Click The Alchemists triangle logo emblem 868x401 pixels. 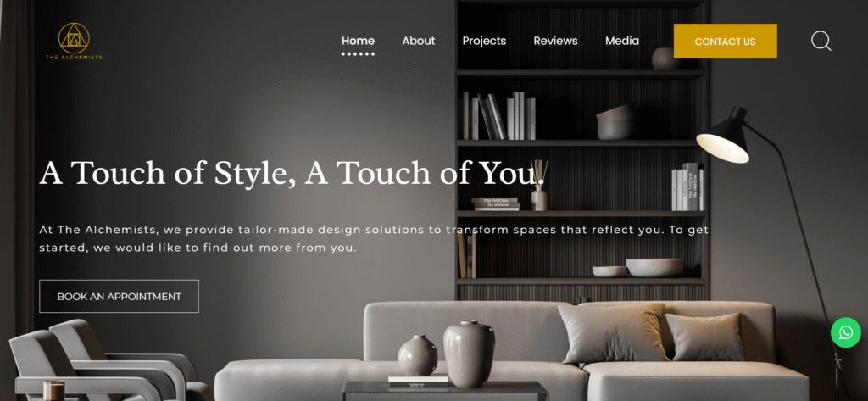(74, 37)
